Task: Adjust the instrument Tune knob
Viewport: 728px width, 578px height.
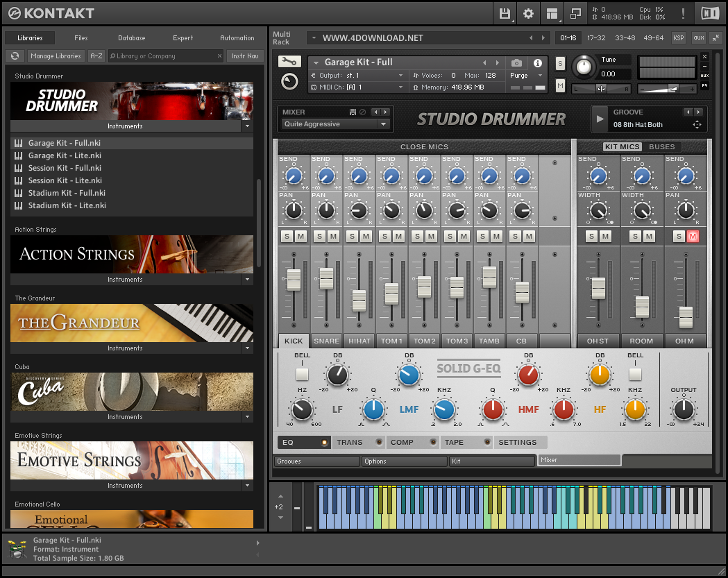Action: [583, 67]
